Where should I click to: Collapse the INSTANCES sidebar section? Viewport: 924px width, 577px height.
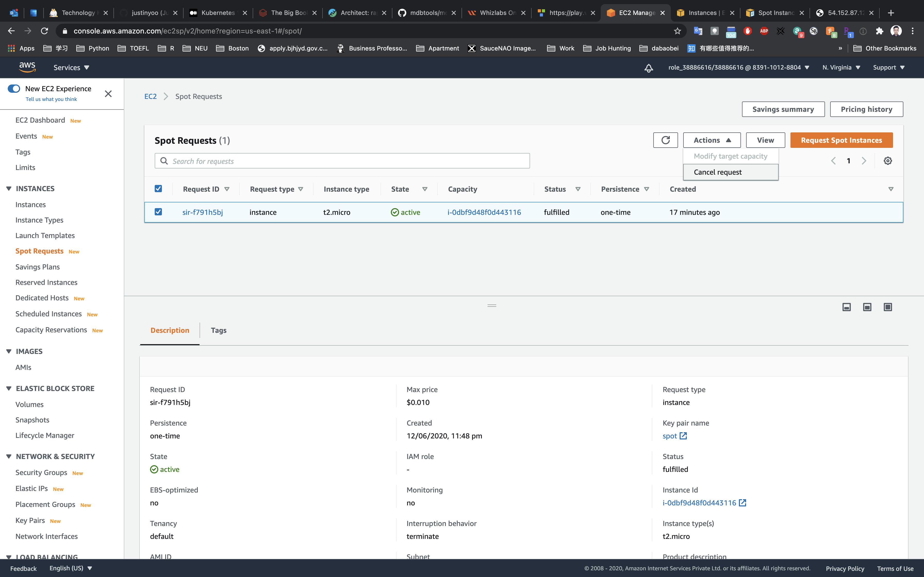[x=9, y=189]
